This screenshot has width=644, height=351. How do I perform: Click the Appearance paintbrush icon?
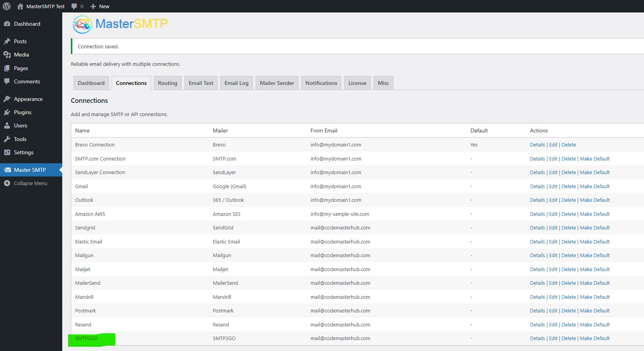7,99
